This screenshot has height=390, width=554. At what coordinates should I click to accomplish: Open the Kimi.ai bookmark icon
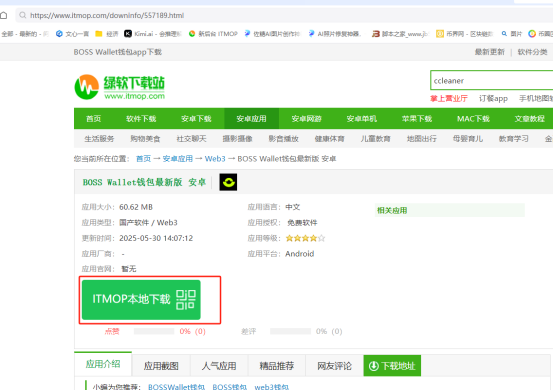128,34
